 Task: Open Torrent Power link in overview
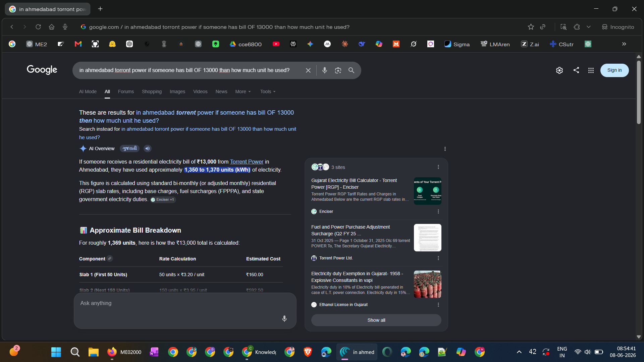(x=247, y=162)
